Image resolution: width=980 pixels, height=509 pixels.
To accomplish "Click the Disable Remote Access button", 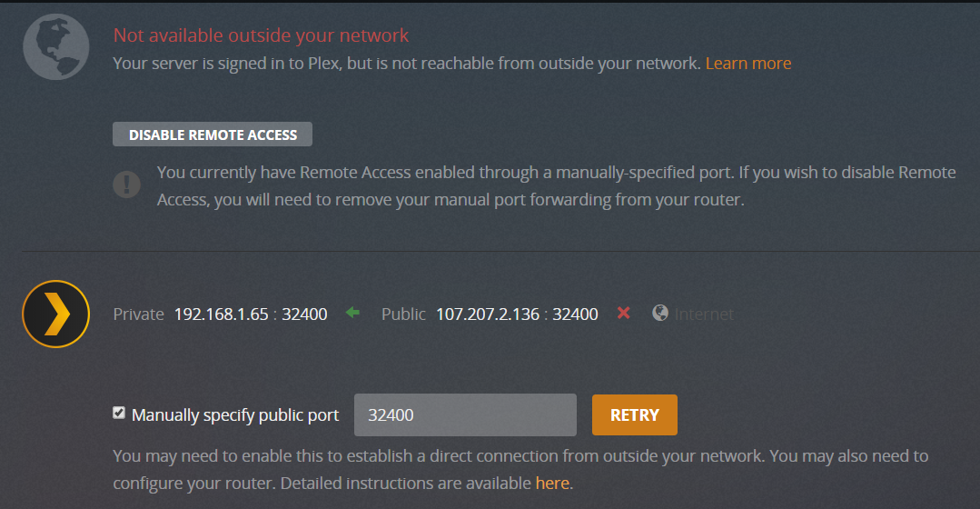I will (213, 135).
